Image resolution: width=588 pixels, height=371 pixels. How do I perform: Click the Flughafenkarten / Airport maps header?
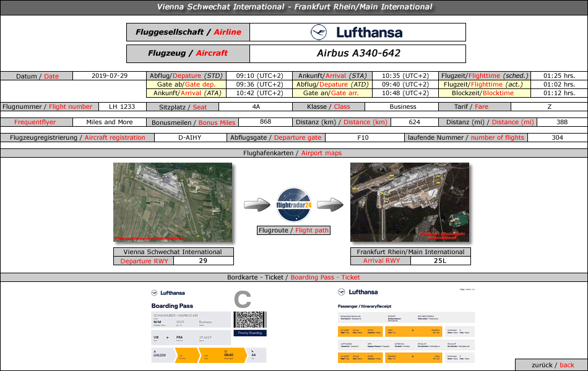coord(294,153)
